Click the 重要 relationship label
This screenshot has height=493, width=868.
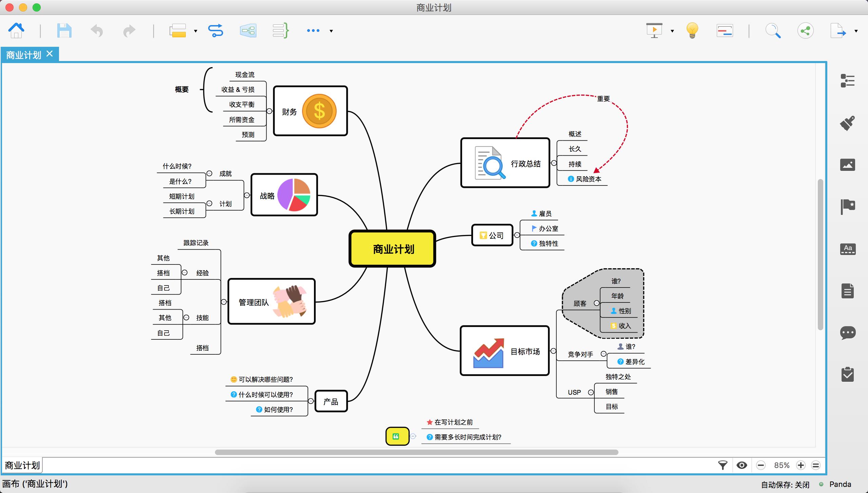(603, 99)
